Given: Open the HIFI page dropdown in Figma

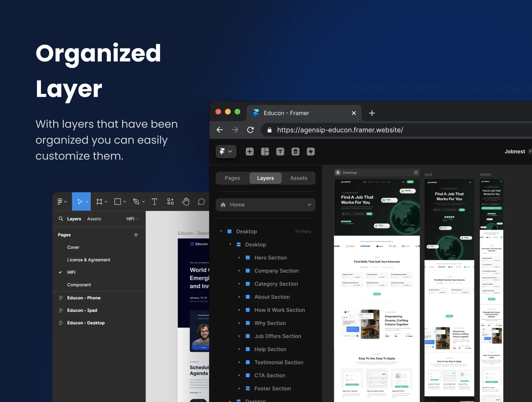Looking at the screenshot, I should (133, 219).
